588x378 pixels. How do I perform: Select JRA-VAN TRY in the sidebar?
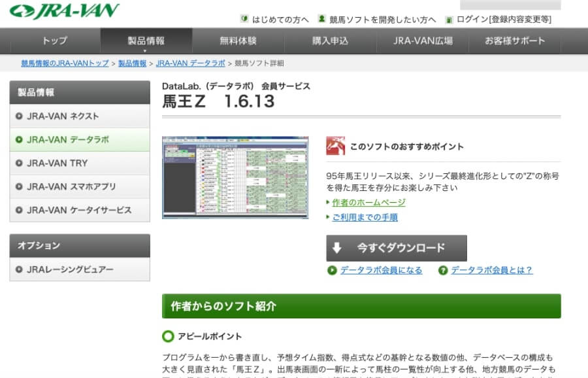[x=80, y=163]
